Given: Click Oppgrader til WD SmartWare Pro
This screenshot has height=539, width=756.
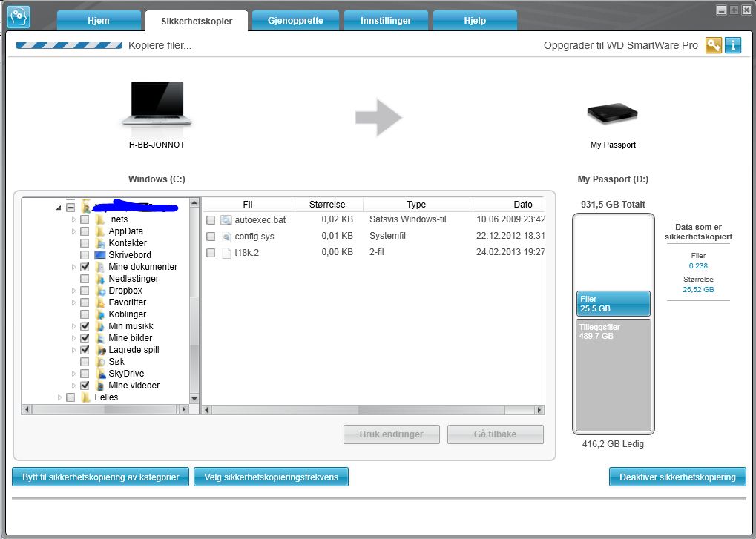Looking at the screenshot, I should 620,45.
